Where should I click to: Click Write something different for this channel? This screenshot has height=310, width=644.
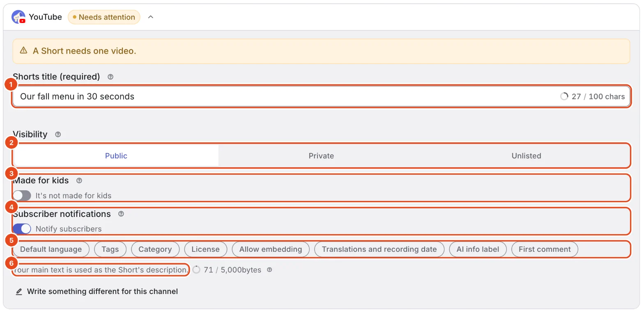pos(102,292)
